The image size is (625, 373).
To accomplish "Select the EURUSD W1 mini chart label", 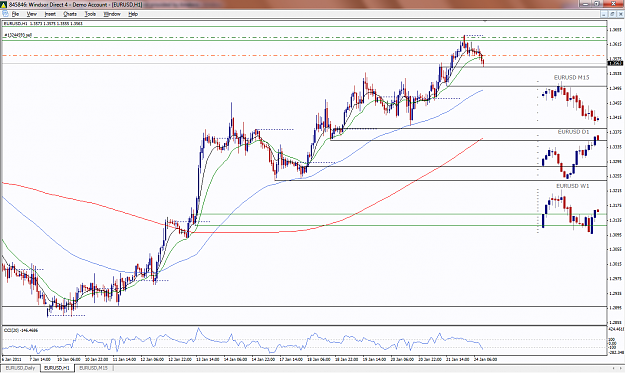I will coord(572,186).
